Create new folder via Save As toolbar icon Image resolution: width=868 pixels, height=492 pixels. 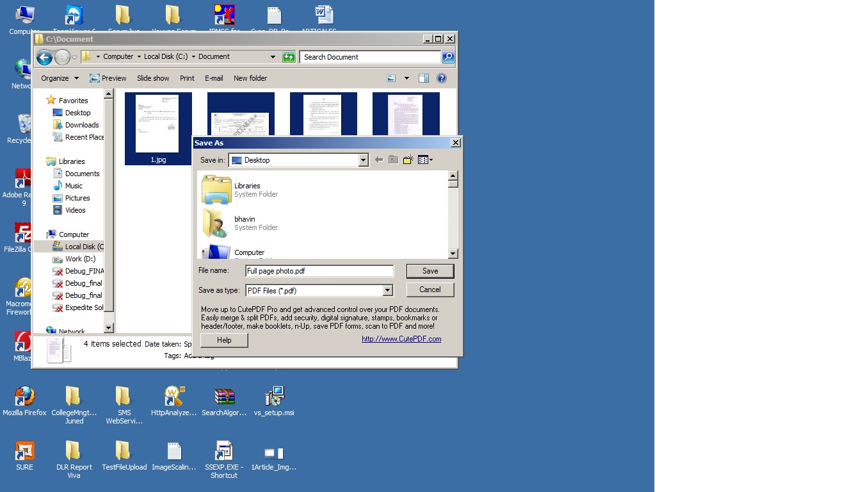click(x=408, y=160)
